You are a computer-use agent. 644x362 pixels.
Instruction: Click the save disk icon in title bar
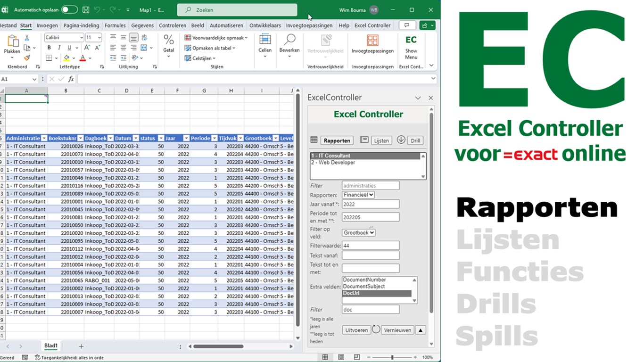pos(86,10)
